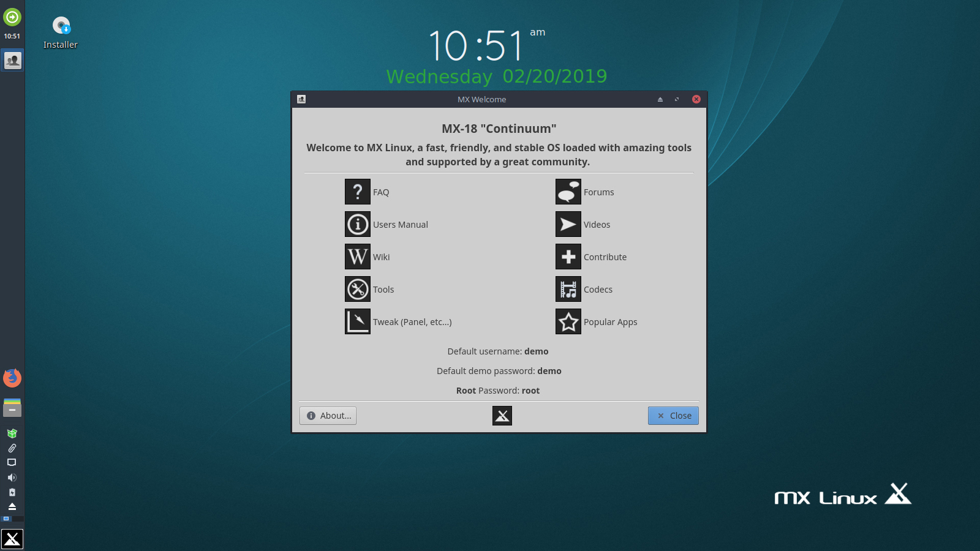Open the Videos play icon
The width and height of the screenshot is (980, 551).
[x=568, y=224]
